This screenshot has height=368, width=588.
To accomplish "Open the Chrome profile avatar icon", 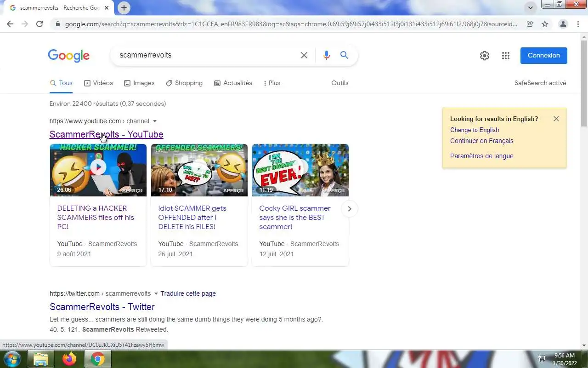I will (563, 24).
